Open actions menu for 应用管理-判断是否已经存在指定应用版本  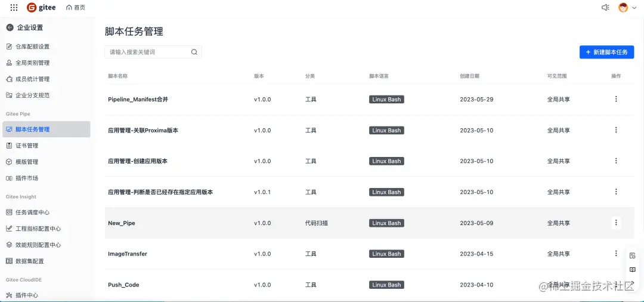[615, 192]
